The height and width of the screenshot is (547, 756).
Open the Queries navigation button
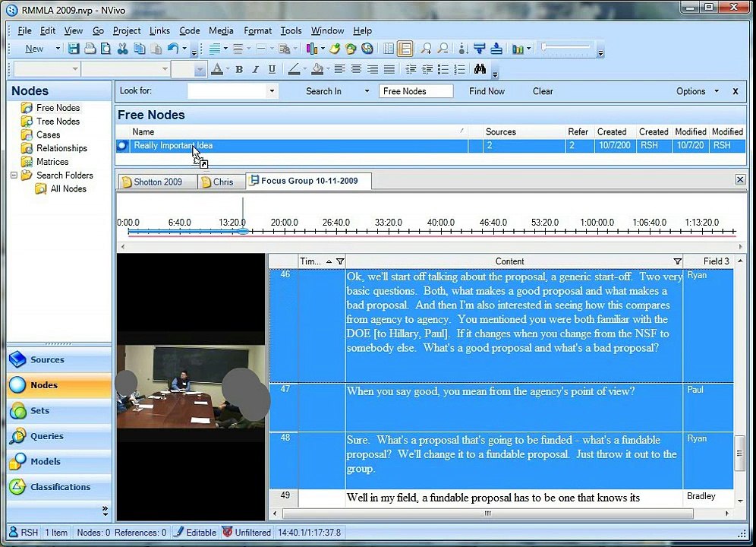point(59,436)
